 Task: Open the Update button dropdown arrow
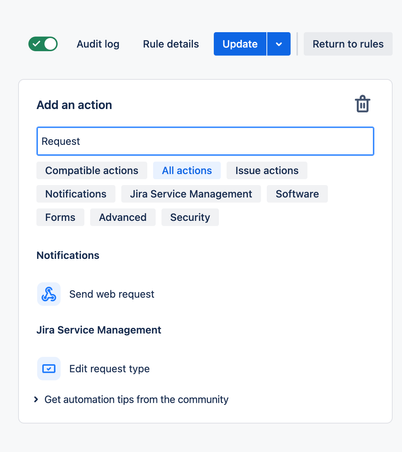click(279, 44)
